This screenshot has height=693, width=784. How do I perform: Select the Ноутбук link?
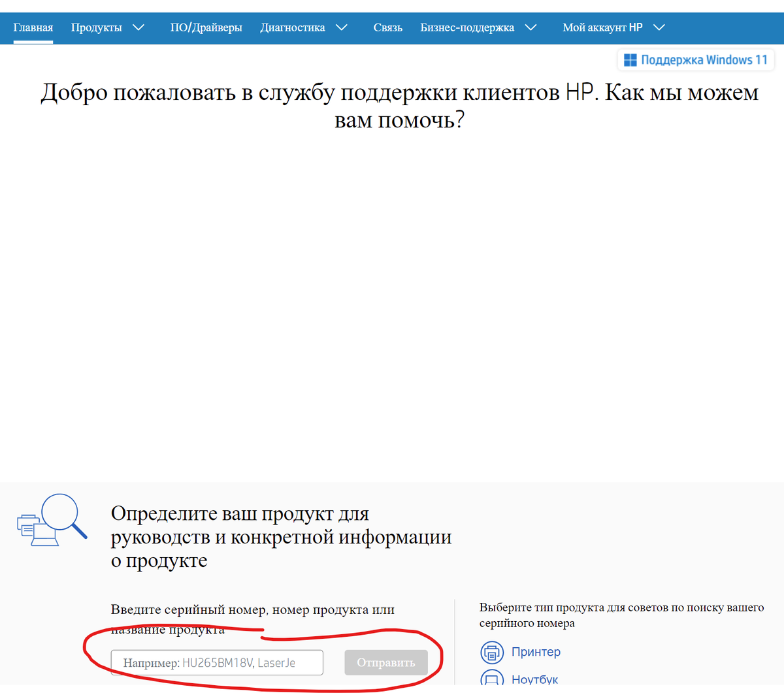click(534, 680)
